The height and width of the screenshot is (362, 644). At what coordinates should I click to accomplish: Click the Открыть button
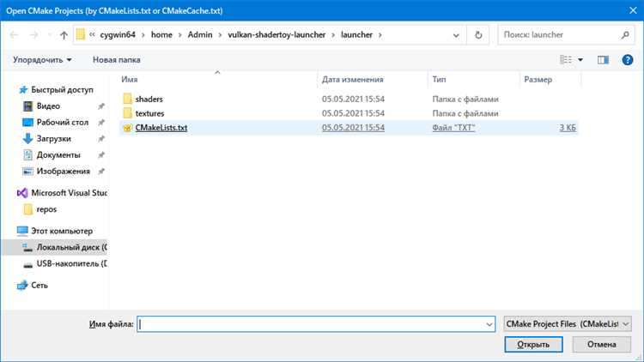coord(533,344)
